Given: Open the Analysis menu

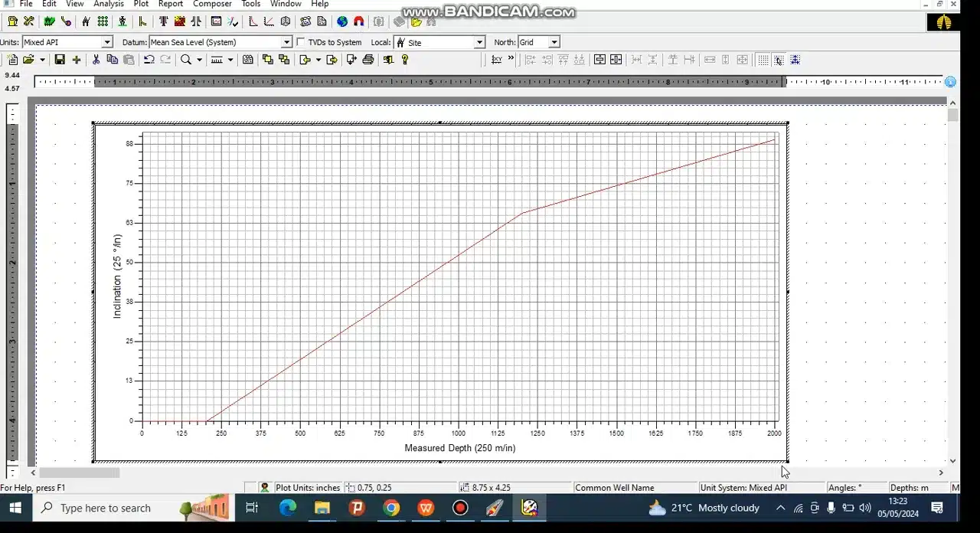Looking at the screenshot, I should 109,4.
